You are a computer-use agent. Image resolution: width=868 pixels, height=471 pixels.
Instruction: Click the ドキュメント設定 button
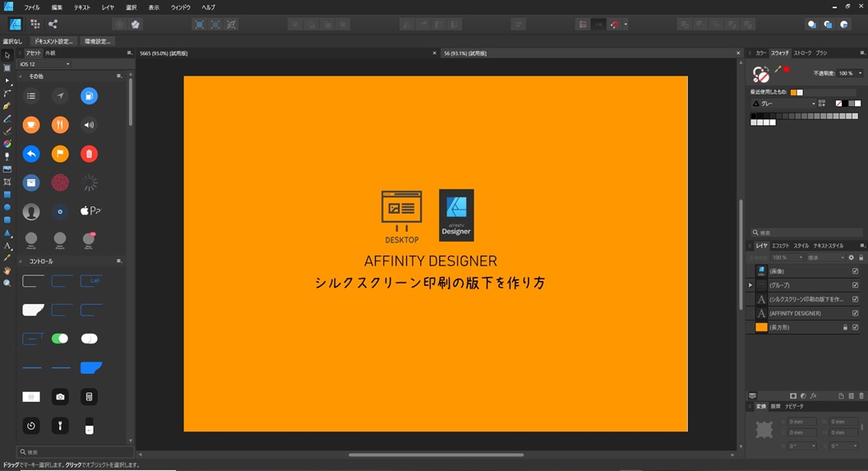coord(53,41)
